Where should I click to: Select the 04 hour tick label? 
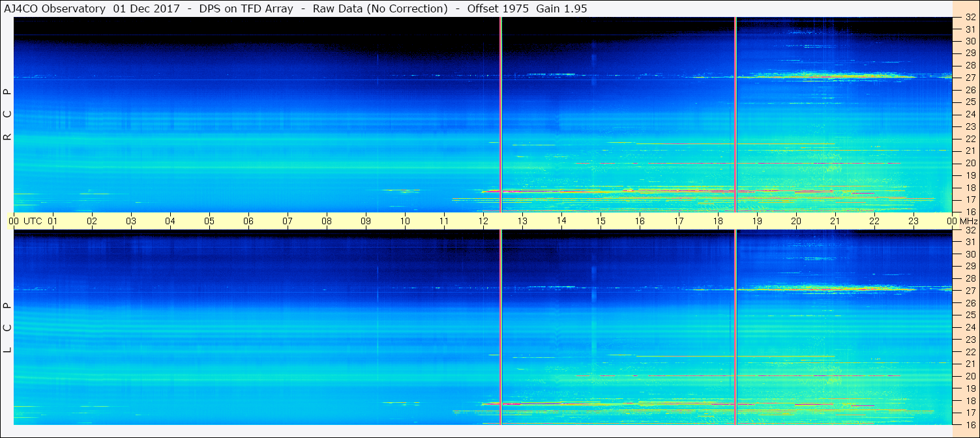click(x=170, y=221)
